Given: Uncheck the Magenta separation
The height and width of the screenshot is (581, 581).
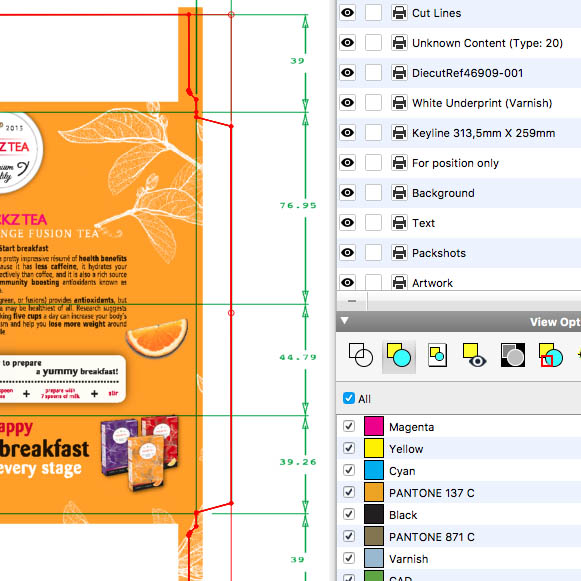Looking at the screenshot, I should coord(349,426).
